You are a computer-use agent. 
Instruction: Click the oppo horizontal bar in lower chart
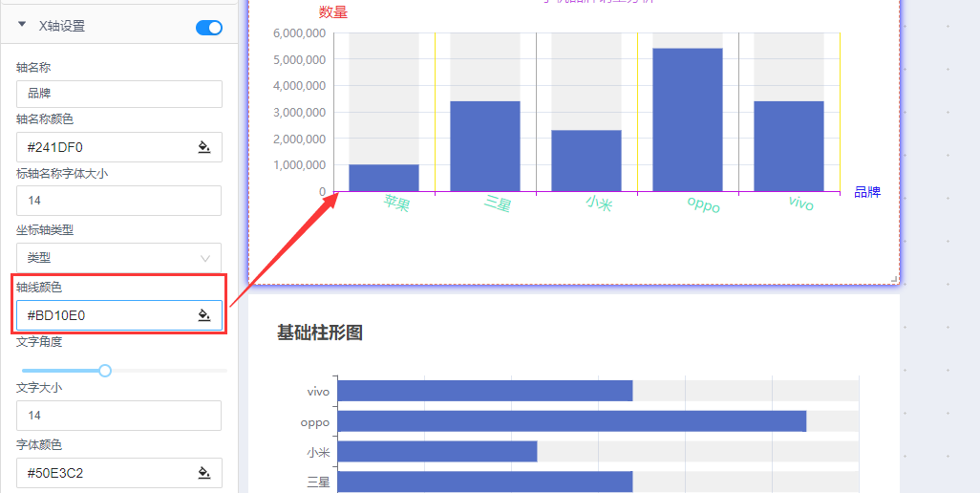click(572, 421)
